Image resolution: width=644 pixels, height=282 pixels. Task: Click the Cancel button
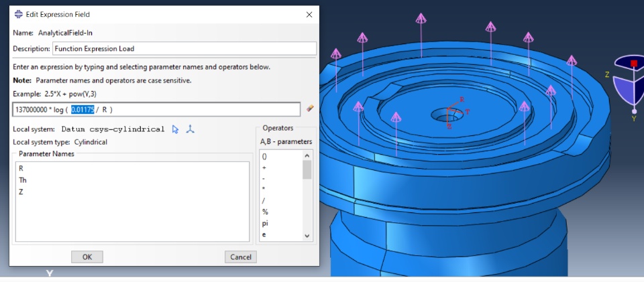pyautogui.click(x=241, y=257)
